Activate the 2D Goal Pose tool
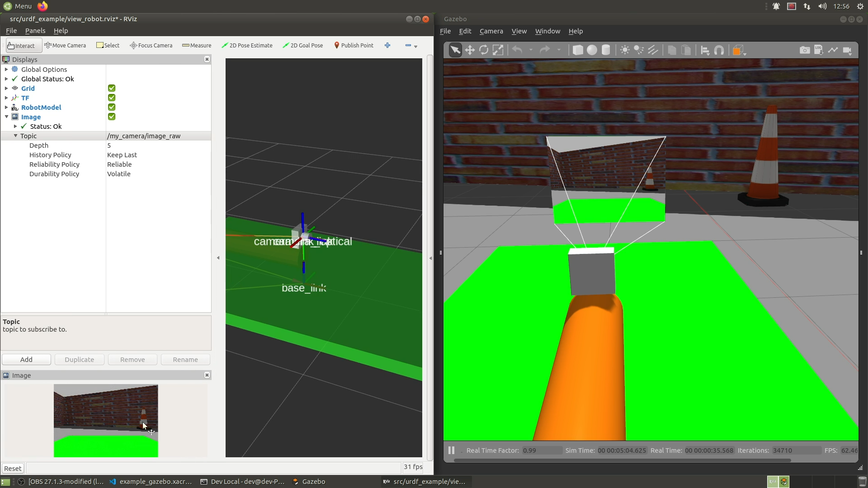 [x=302, y=46]
